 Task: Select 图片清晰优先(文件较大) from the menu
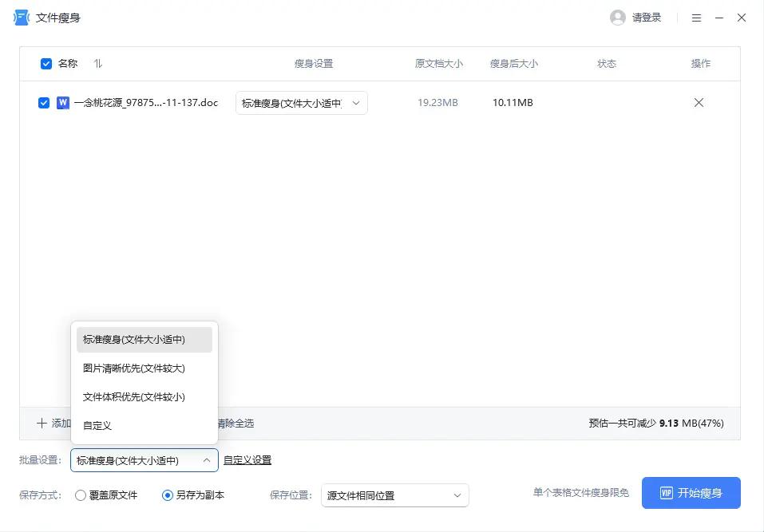(133, 368)
